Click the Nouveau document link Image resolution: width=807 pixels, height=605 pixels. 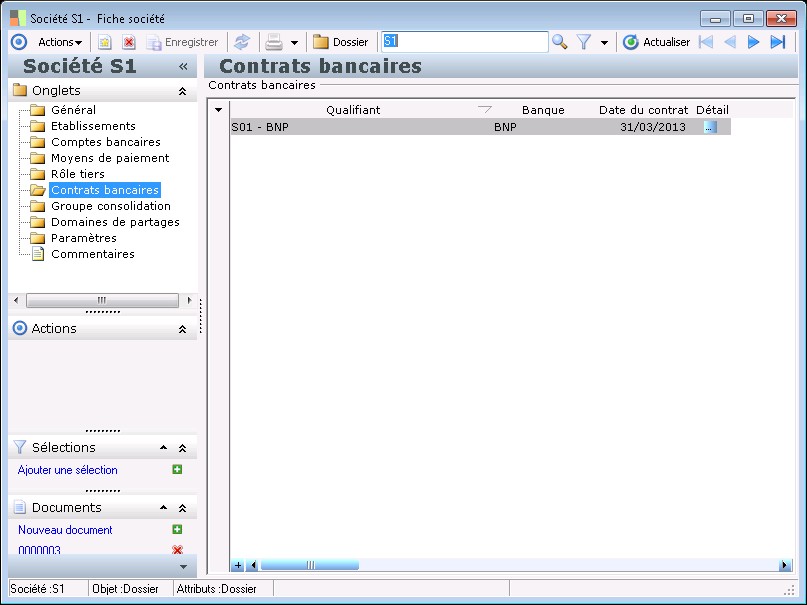coord(65,530)
